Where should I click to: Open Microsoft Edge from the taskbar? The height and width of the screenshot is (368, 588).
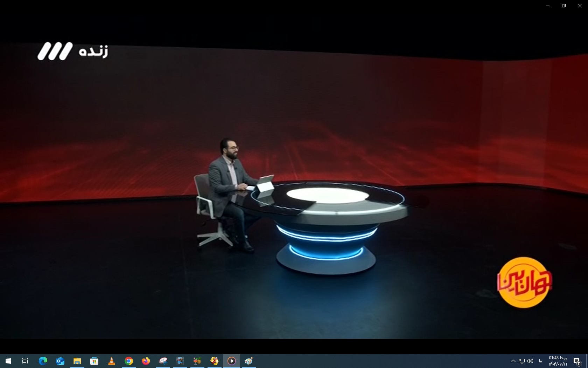click(43, 361)
